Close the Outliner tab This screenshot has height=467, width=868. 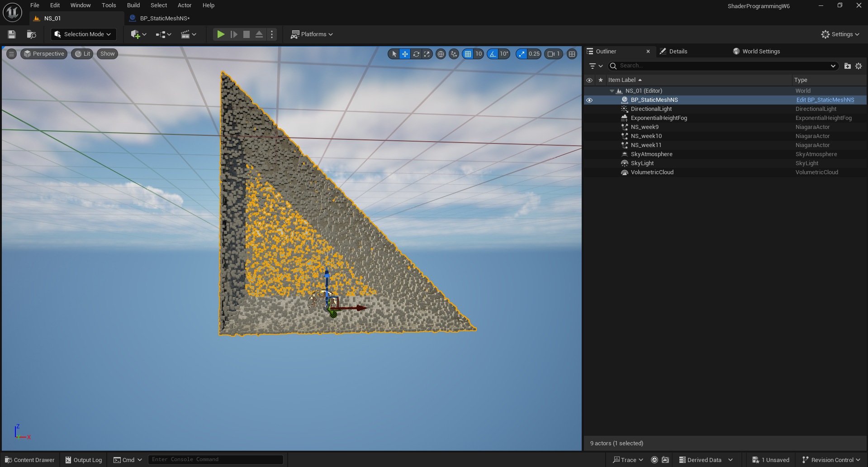coord(648,52)
